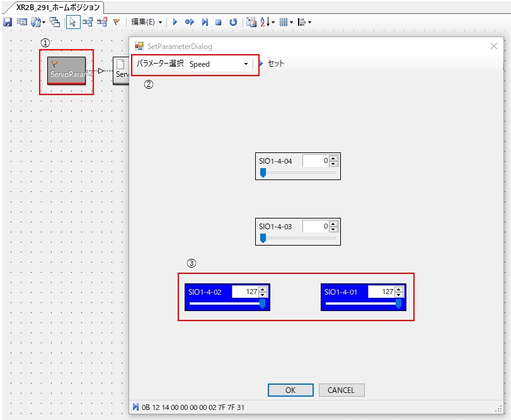Decrease SIO1-4-03 value with down arrow
This screenshot has height=420, width=511.
point(333,229)
